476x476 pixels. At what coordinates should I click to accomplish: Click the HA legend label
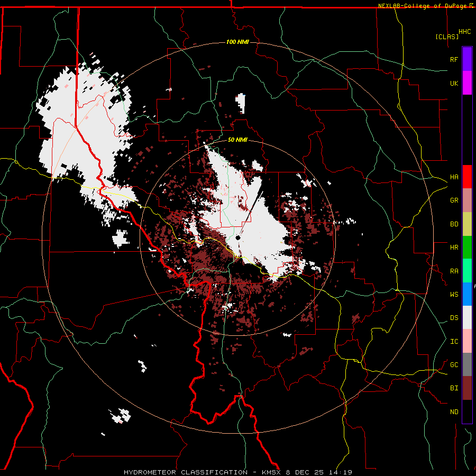pyautogui.click(x=454, y=177)
